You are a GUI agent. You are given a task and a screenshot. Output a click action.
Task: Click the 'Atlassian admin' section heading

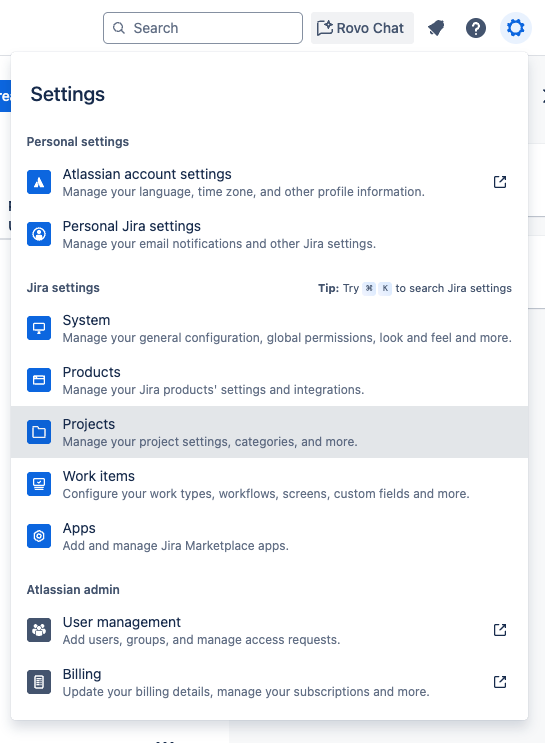[x=73, y=589]
